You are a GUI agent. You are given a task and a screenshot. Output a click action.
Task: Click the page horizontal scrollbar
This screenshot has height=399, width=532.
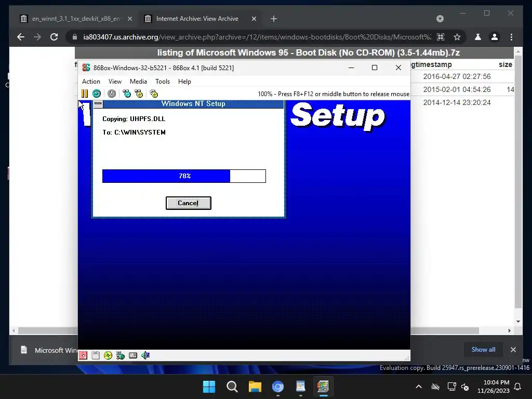[248, 330]
